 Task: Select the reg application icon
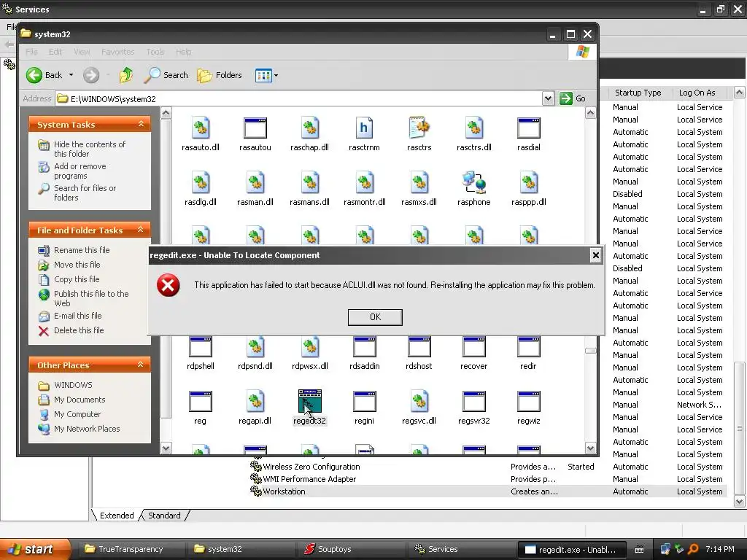200,402
